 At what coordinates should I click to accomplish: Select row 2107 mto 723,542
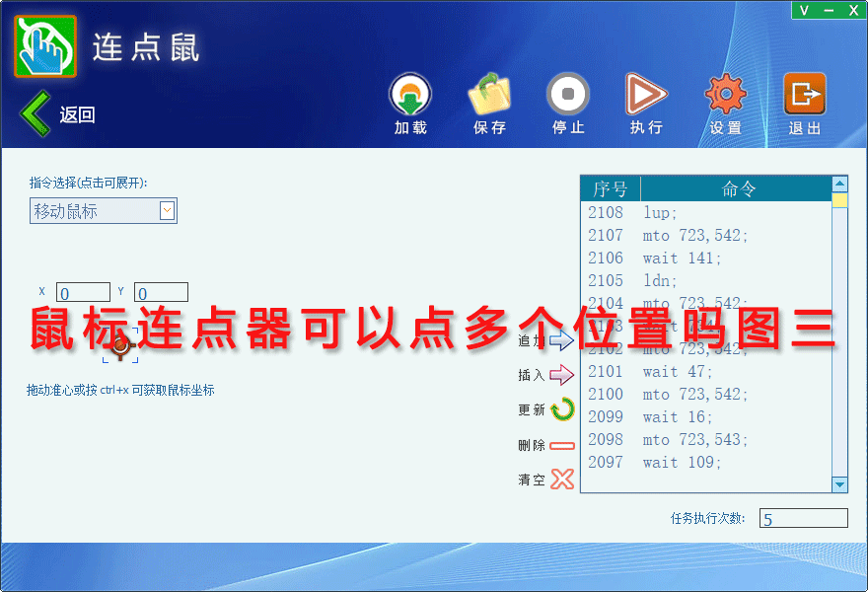click(706, 236)
